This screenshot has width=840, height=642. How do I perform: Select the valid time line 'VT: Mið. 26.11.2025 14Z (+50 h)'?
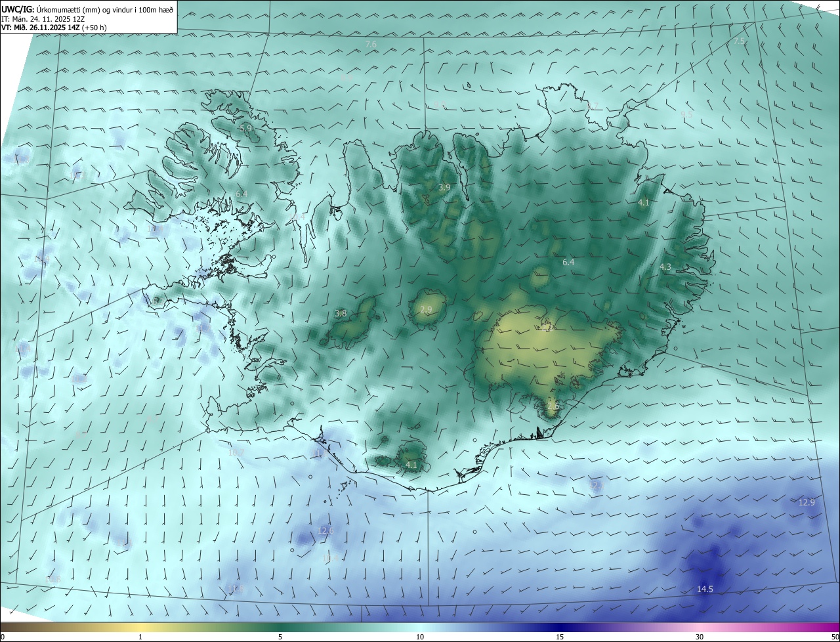point(54,28)
